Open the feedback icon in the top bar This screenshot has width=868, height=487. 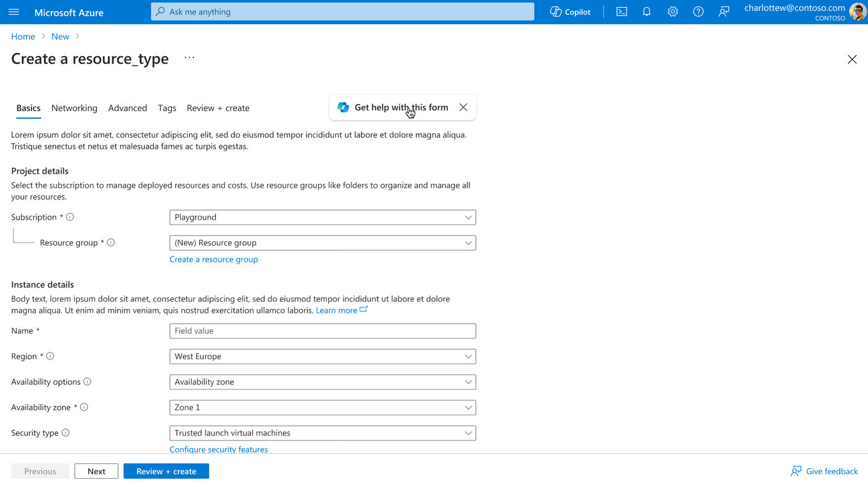(x=723, y=11)
